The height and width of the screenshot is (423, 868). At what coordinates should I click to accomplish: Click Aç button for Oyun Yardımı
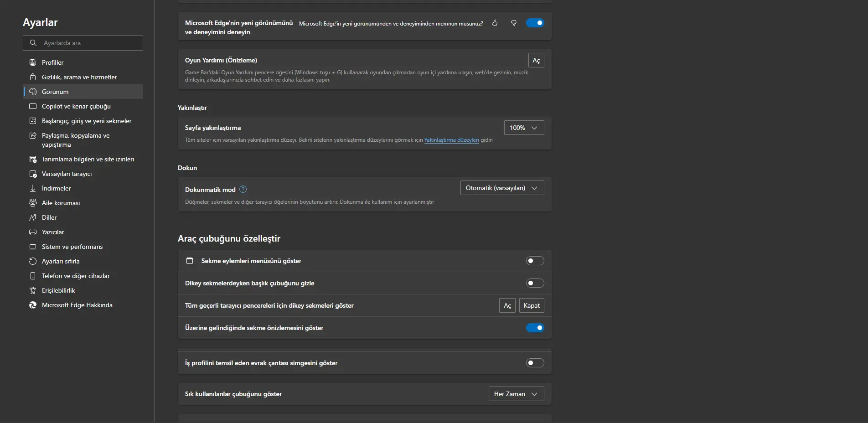(536, 60)
